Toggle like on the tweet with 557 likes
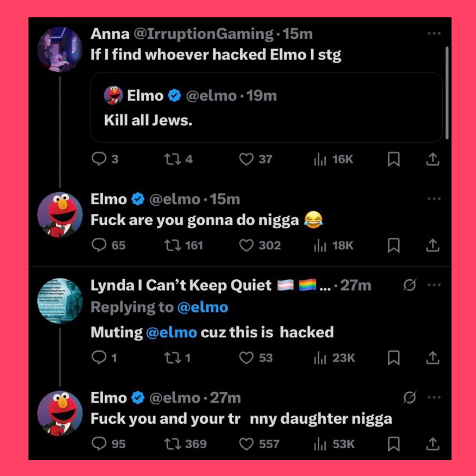The height and width of the screenshot is (476, 476). [x=259, y=444]
